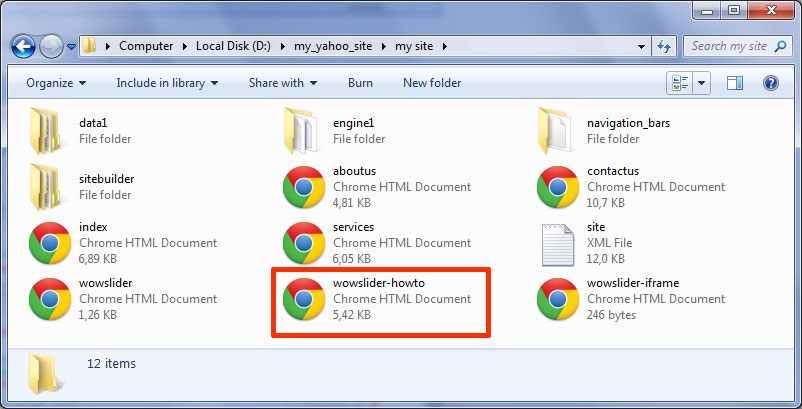This screenshot has width=802, height=409.
Task: Toggle the preview pane icon
Action: click(x=735, y=83)
